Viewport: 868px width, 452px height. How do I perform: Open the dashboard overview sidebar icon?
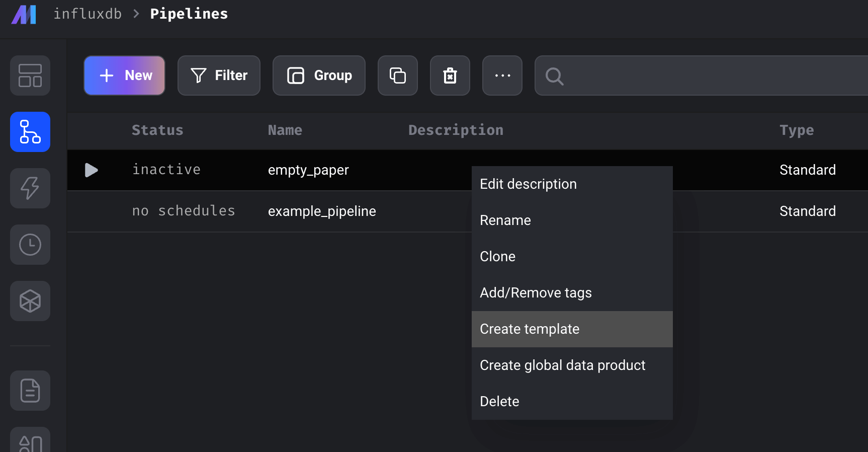point(30,76)
